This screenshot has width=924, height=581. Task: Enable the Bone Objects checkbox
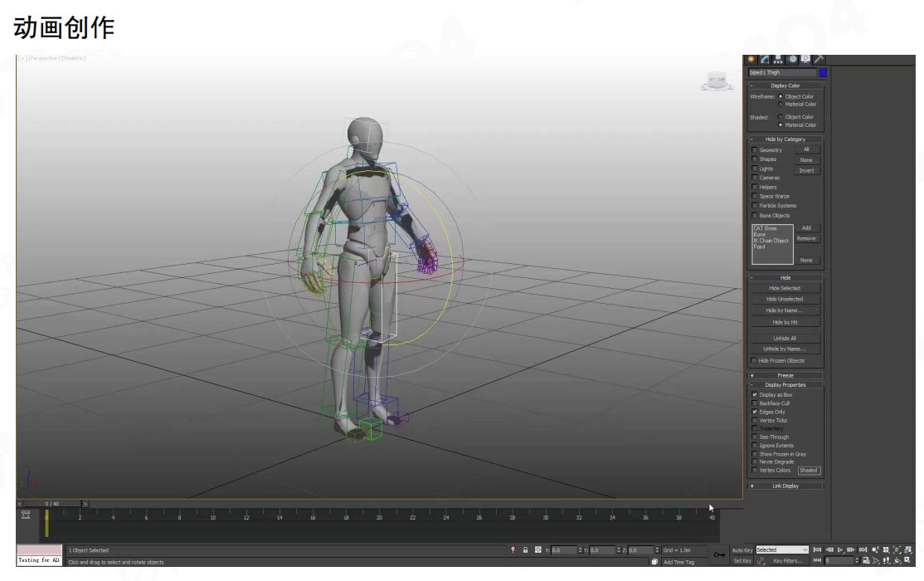pos(755,216)
